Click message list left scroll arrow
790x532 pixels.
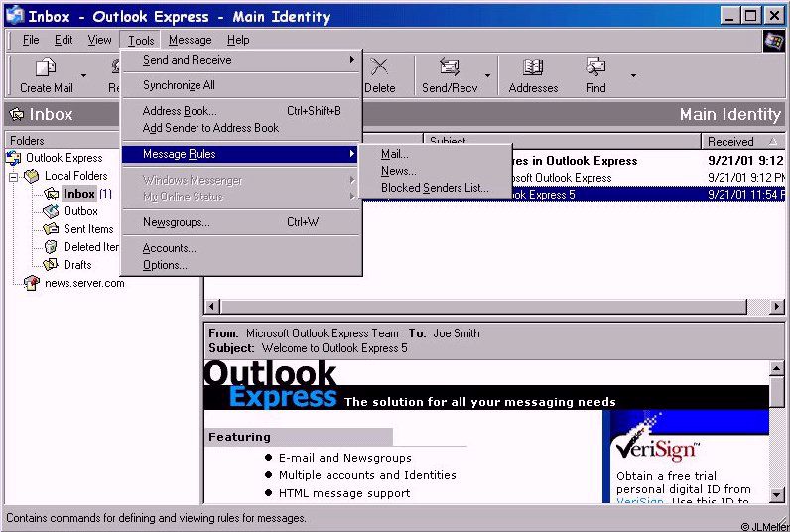click(212, 306)
